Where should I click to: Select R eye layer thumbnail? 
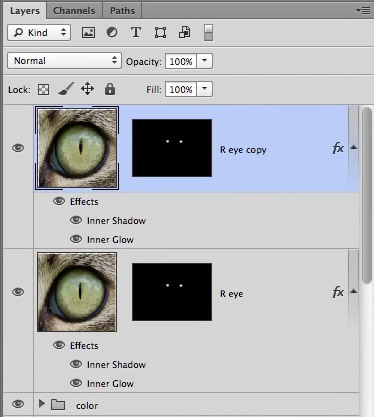77,292
